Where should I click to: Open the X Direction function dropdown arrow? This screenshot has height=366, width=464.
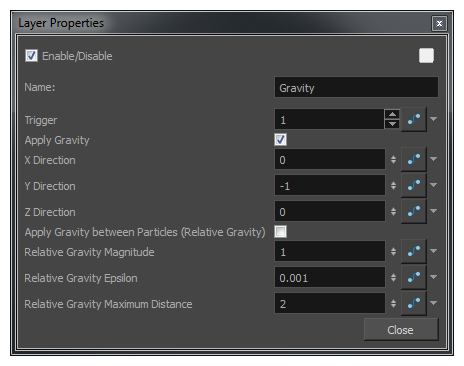(433, 159)
